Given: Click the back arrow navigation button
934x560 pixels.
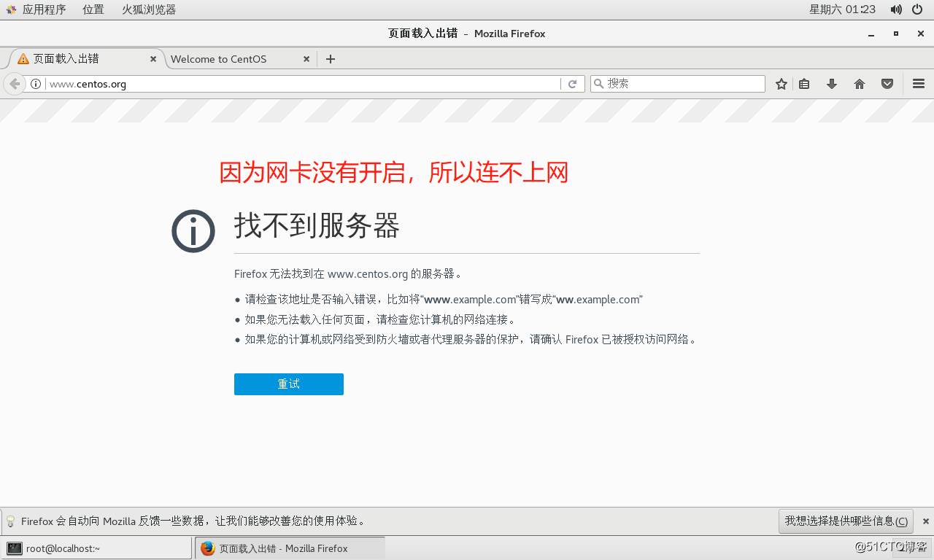Looking at the screenshot, I should [x=15, y=84].
